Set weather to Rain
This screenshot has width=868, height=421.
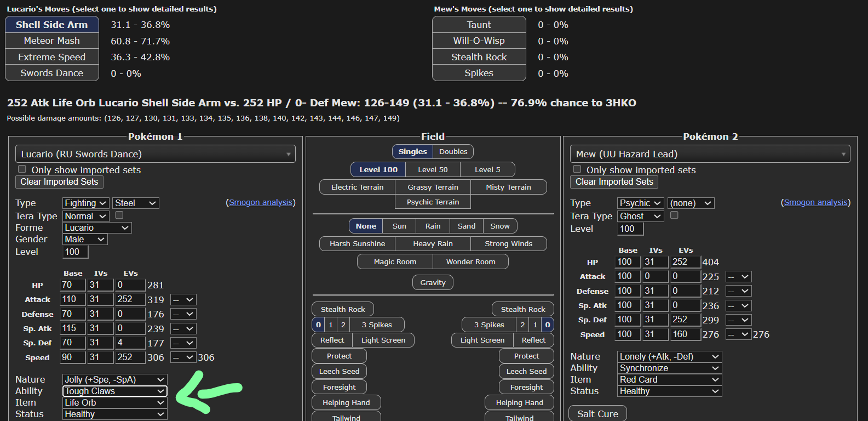pyautogui.click(x=433, y=226)
